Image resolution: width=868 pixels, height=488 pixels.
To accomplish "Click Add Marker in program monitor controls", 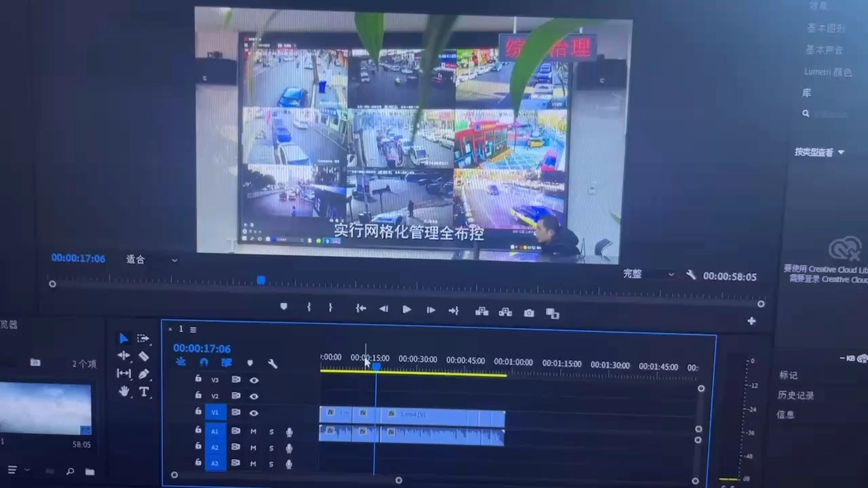I will pyautogui.click(x=283, y=306).
